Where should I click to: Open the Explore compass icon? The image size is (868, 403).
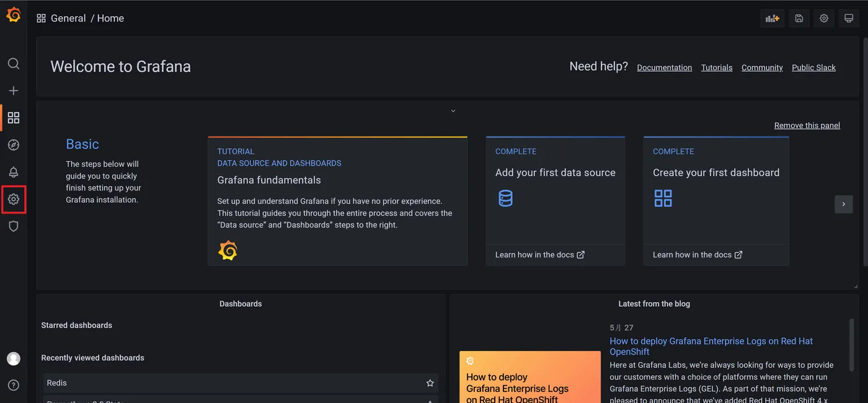coord(13,145)
